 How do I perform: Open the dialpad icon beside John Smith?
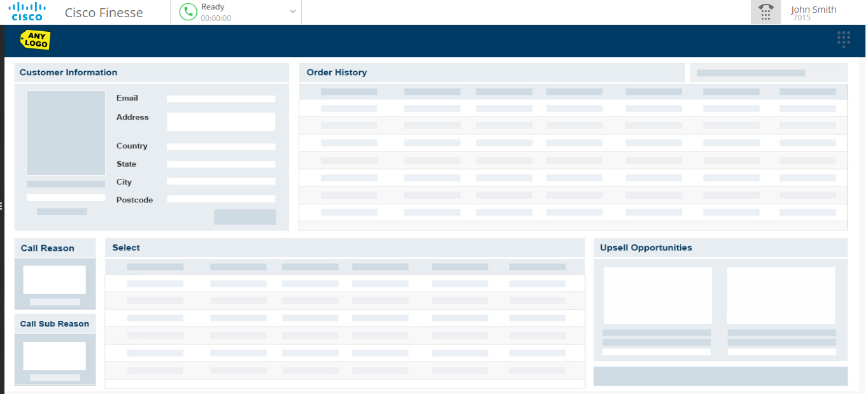tap(765, 11)
